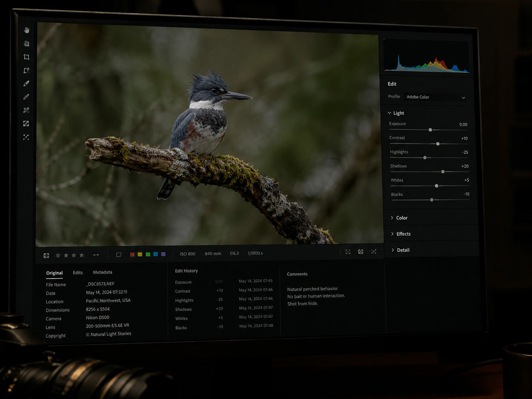Click the expand-arrows fullscreen icon

[374, 252]
